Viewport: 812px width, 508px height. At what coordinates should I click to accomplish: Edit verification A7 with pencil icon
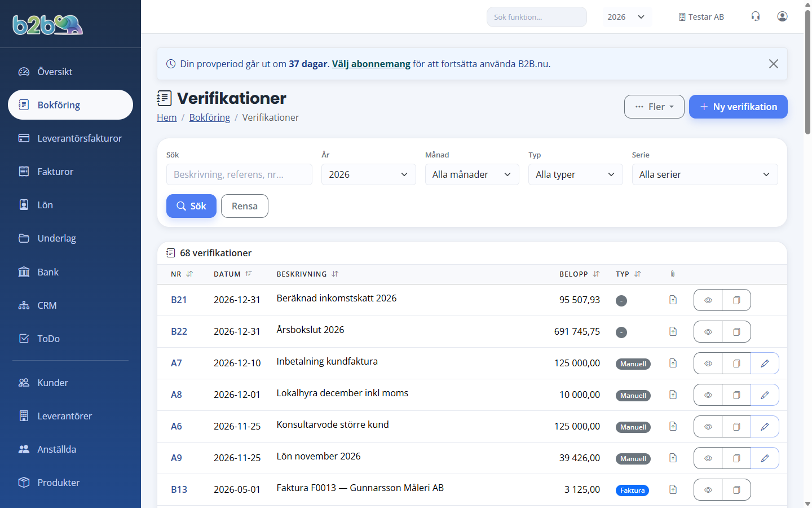[x=765, y=364]
